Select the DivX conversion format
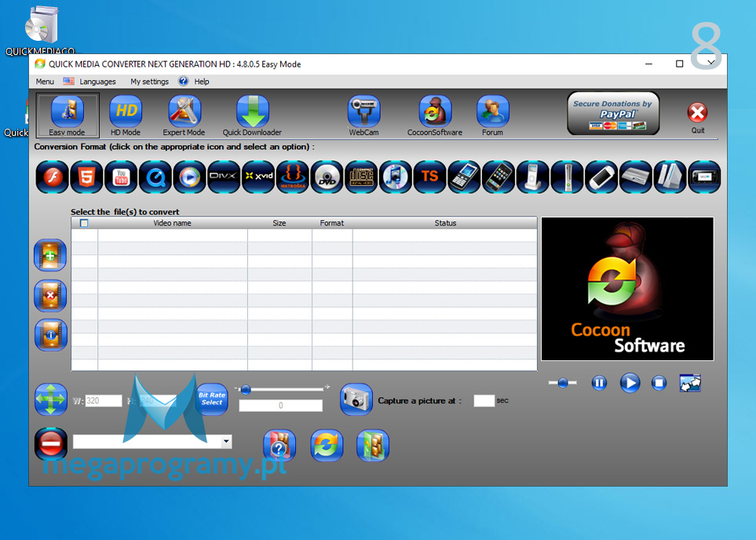 coord(224,177)
